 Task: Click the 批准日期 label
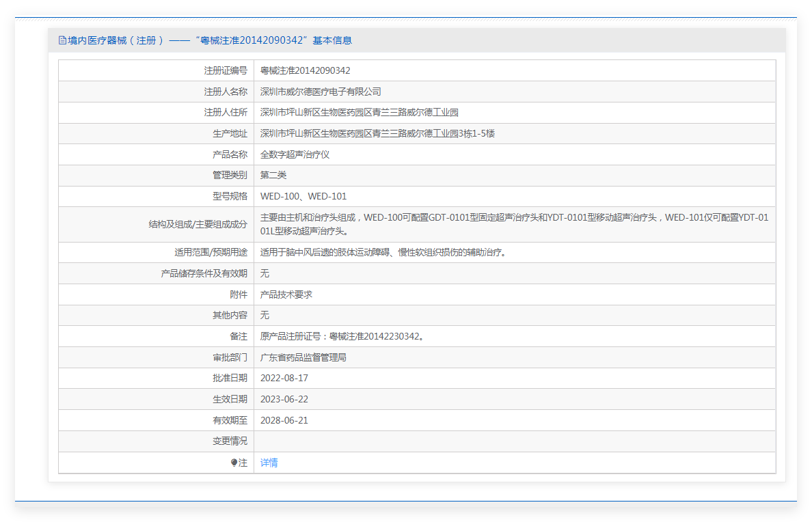tap(230, 378)
